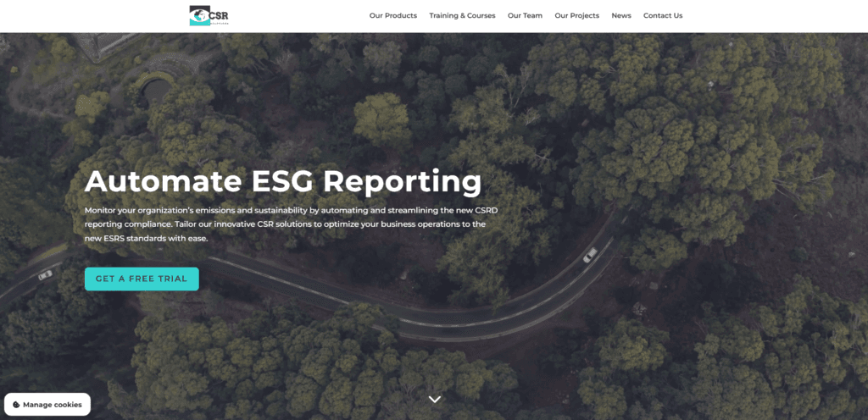The image size is (868, 420).
Task: Click the white car at the left edge
Action: pyautogui.click(x=45, y=274)
